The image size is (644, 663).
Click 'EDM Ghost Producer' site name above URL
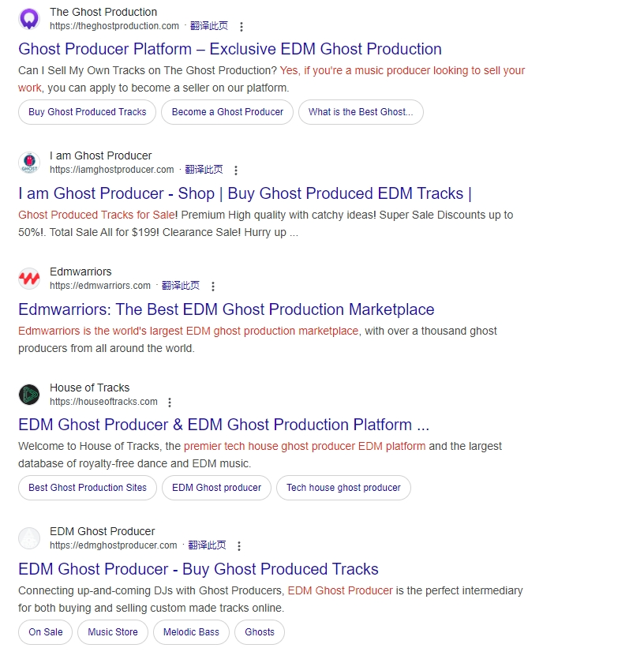[x=103, y=531]
